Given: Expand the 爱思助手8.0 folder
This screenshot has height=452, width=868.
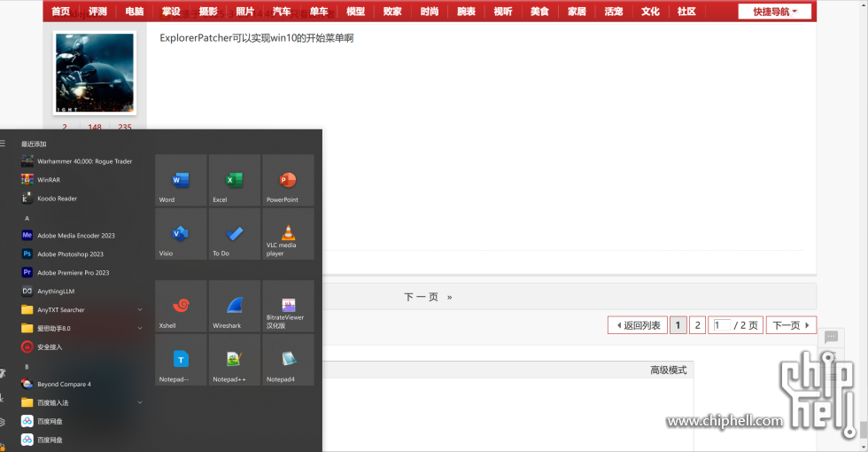Looking at the screenshot, I should pos(81,328).
